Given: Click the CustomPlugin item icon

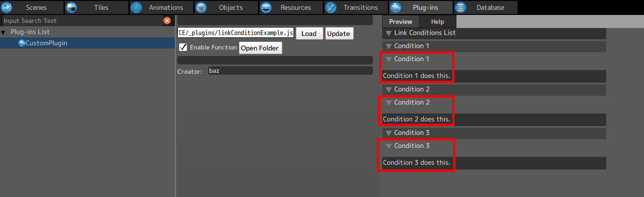Looking at the screenshot, I should (21, 43).
